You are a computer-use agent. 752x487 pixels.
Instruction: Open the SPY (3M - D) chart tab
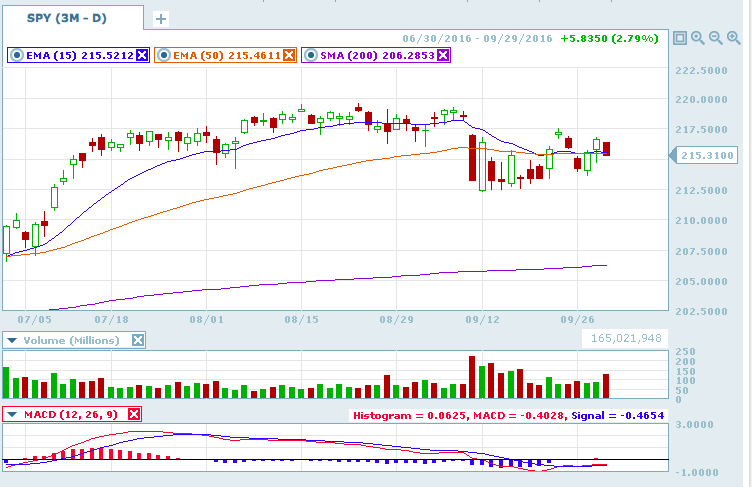(x=72, y=18)
